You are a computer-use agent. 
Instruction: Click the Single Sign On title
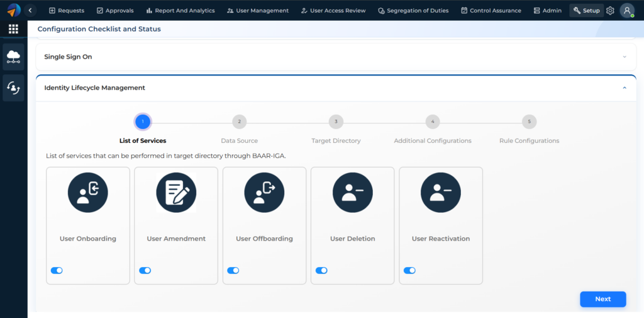(68, 57)
